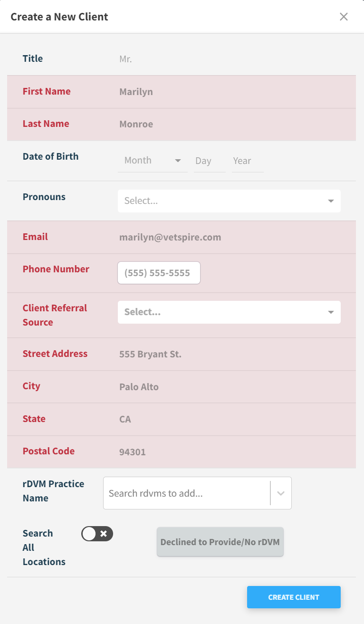
Task: Focus the State input field
Action: (x=228, y=419)
